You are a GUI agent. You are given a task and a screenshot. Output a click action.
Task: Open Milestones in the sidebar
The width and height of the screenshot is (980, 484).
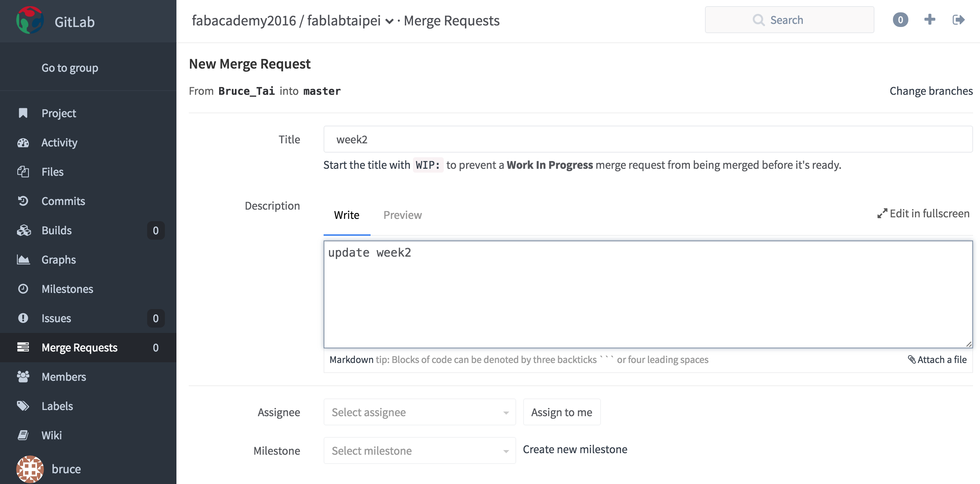(88, 289)
